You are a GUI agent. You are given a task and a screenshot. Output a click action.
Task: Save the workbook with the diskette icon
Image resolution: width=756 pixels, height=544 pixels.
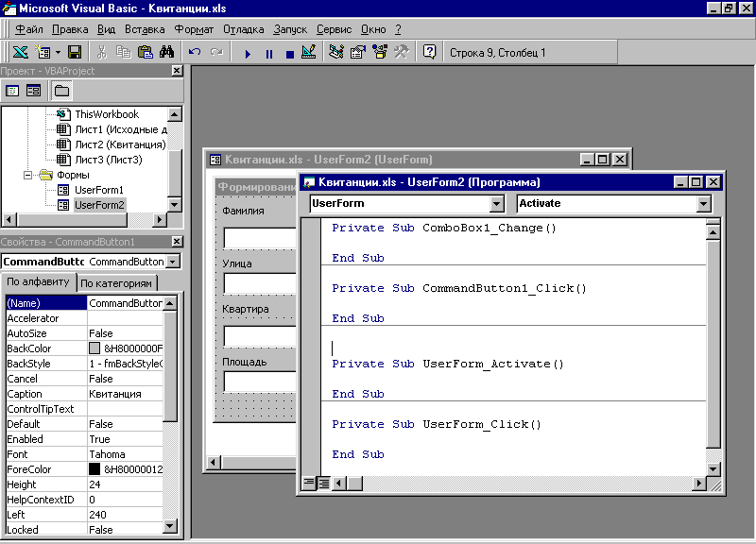click(75, 52)
